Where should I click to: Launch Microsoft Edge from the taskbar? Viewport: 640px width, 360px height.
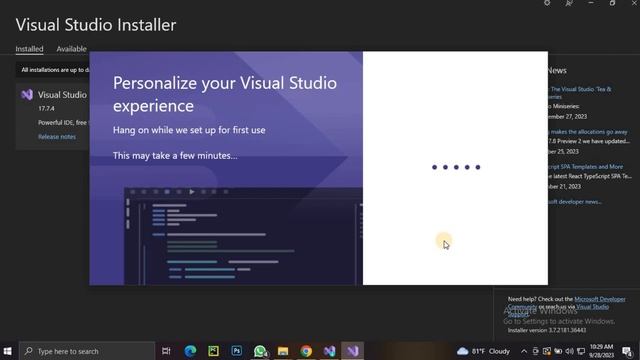(190, 351)
